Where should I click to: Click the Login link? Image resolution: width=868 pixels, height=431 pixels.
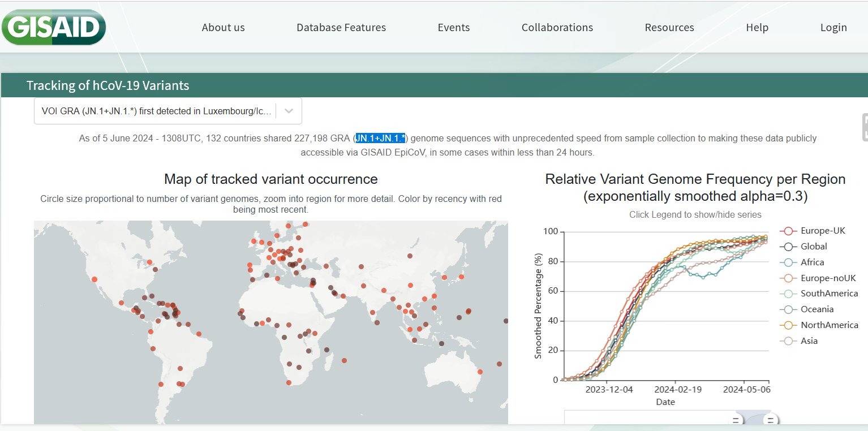point(833,28)
